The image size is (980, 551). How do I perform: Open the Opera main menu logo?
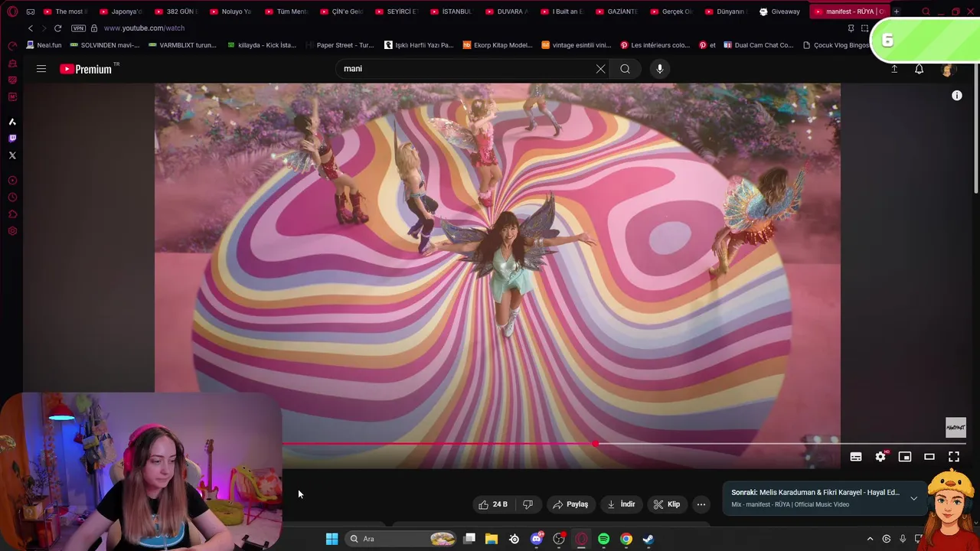coord(12,11)
